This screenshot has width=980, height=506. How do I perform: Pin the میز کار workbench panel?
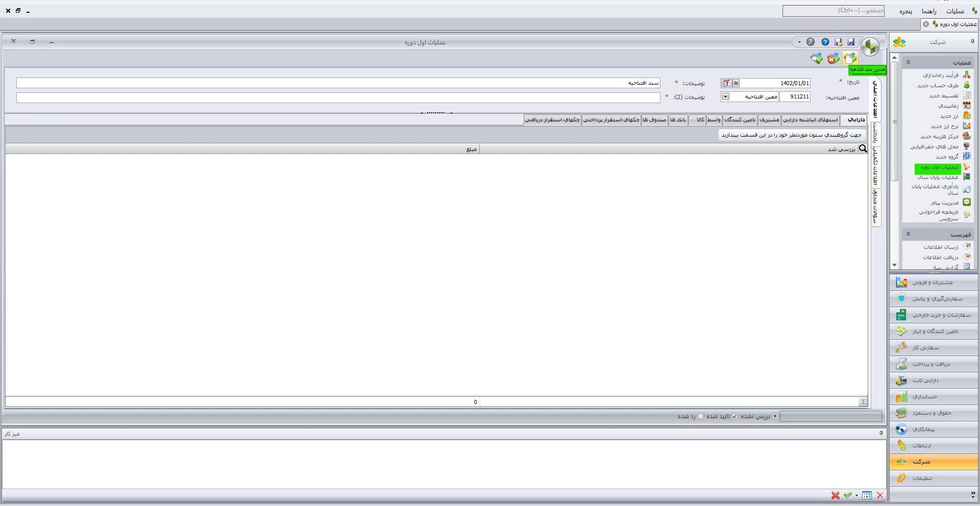click(x=881, y=433)
